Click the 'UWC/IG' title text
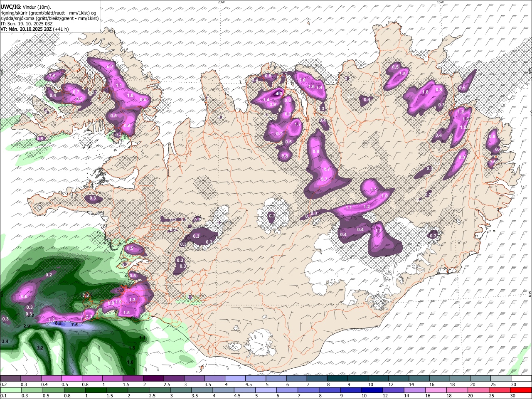This screenshot has height=399, width=532. (x=10, y=7)
